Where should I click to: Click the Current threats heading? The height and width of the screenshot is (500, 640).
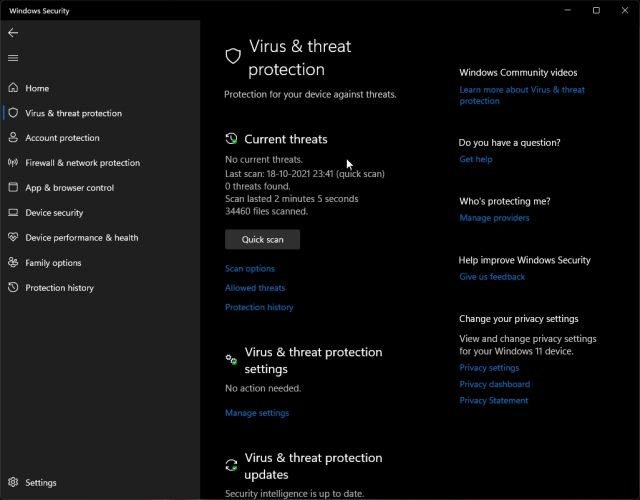click(286, 139)
